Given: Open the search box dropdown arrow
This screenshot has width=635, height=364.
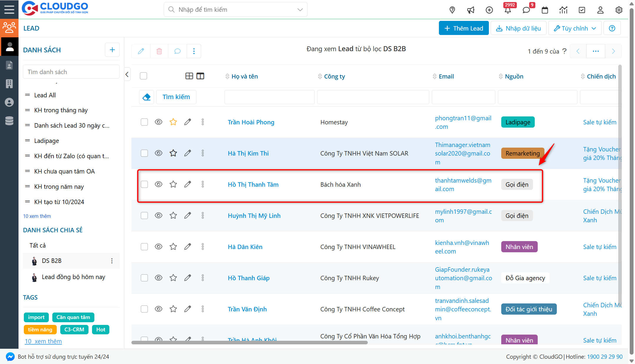Looking at the screenshot, I should [300, 10].
